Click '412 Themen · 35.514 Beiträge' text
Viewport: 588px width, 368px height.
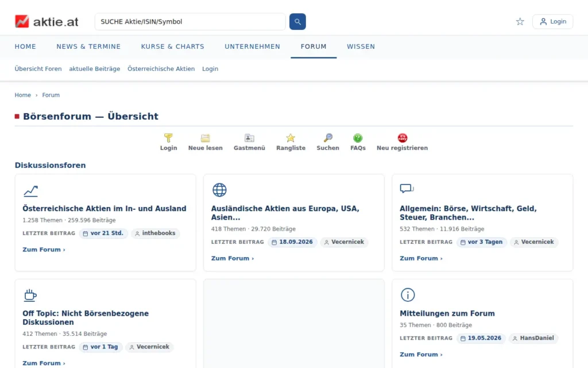tap(64, 334)
